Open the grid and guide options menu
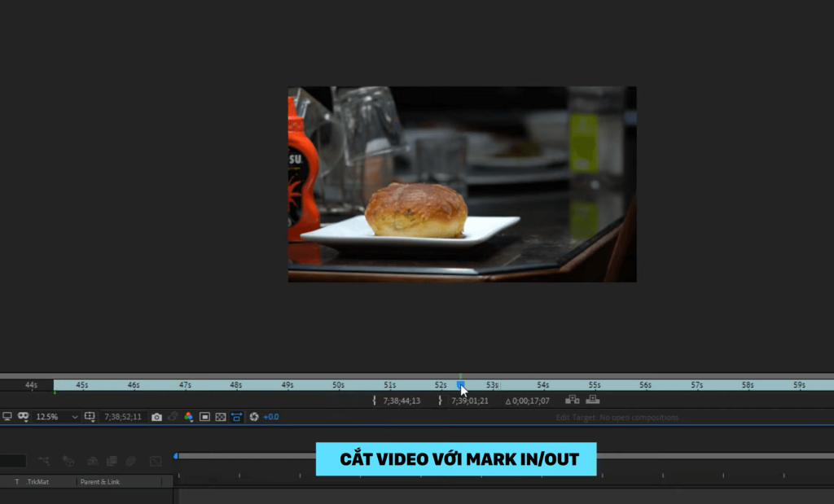This screenshot has height=504, width=834. [x=90, y=416]
